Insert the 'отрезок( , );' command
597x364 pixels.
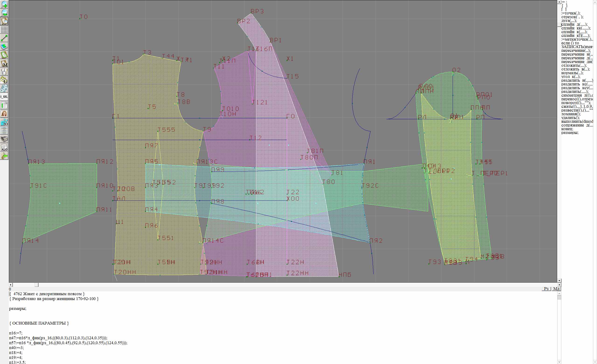pyautogui.click(x=572, y=17)
